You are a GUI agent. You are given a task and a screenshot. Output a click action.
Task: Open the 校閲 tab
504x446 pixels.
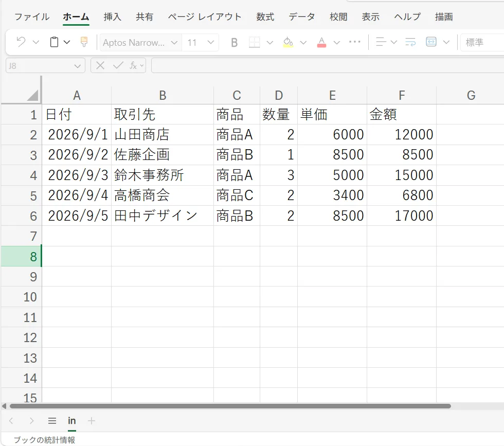click(338, 17)
